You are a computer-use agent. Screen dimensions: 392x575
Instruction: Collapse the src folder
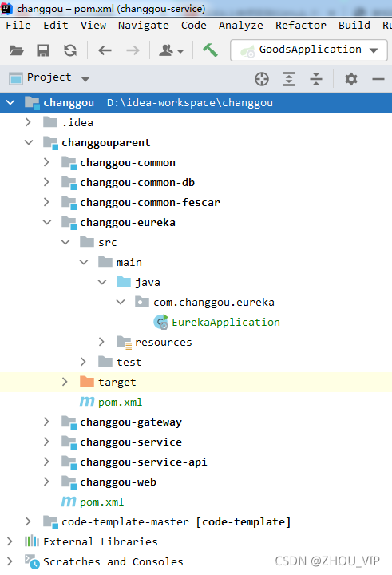[65, 242]
